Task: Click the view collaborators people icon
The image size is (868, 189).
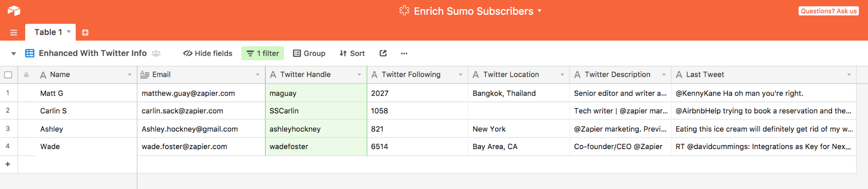Action: (156, 53)
